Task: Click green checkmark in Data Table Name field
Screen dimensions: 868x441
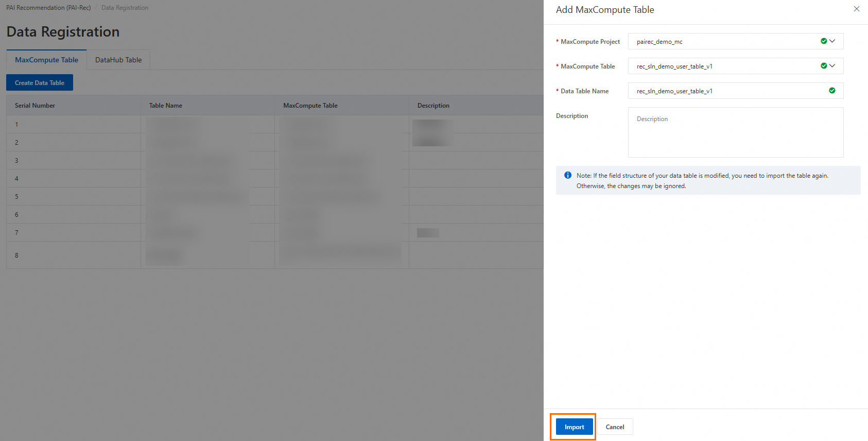Action: point(832,91)
